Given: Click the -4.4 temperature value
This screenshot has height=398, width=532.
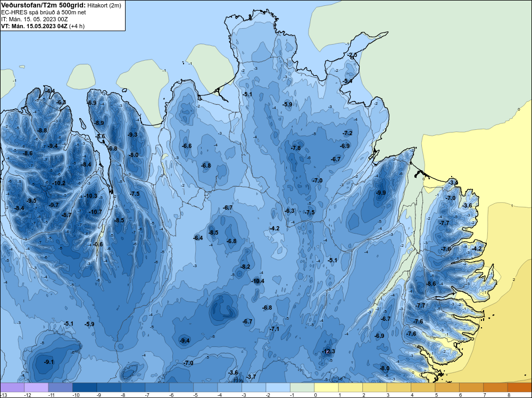Looking at the screenshot, I should tap(50, 91).
